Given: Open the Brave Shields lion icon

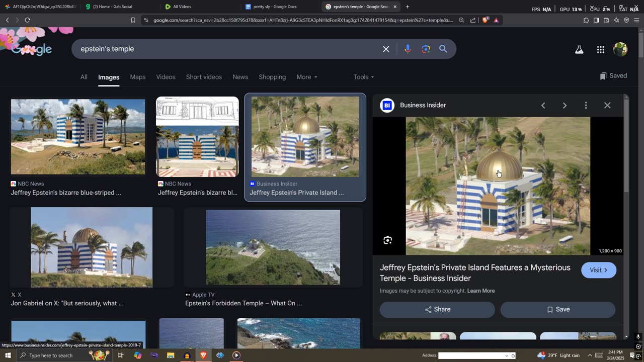Looking at the screenshot, I should pos(485,20).
